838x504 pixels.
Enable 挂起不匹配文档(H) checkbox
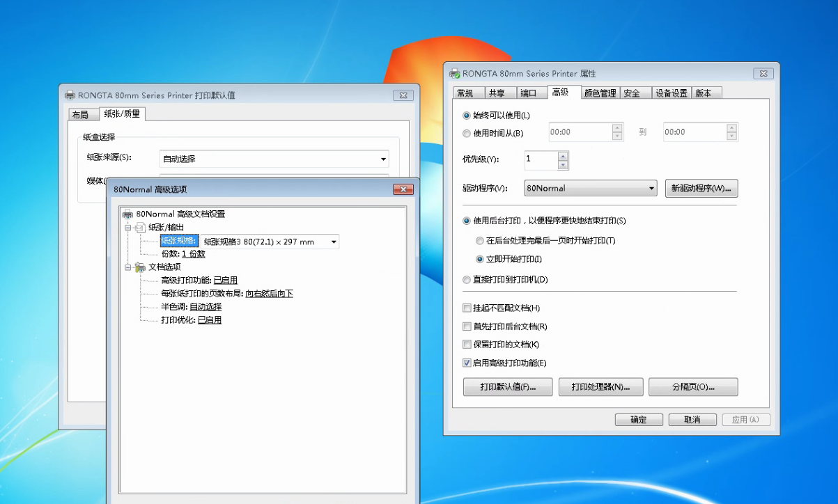467,308
